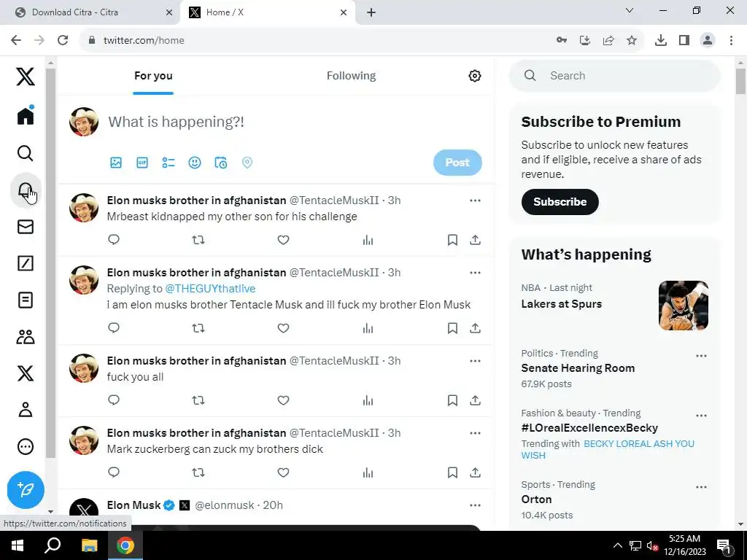
Task: Open options for #LOrealExcellencexBecky trend
Action: pyautogui.click(x=701, y=416)
